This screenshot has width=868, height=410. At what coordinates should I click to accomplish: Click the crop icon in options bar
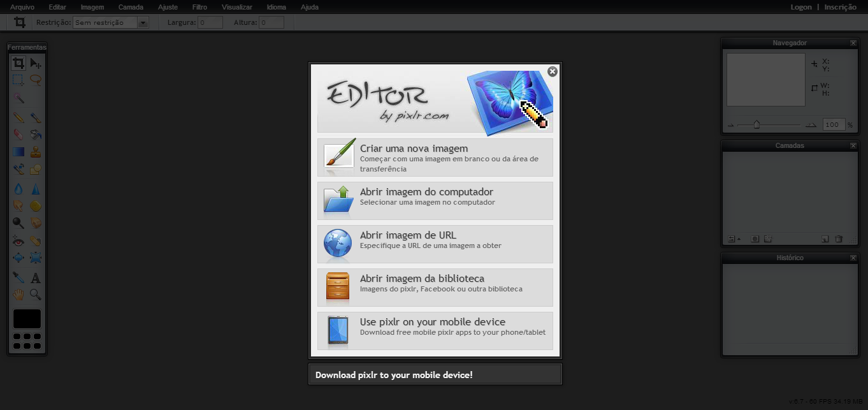[20, 22]
